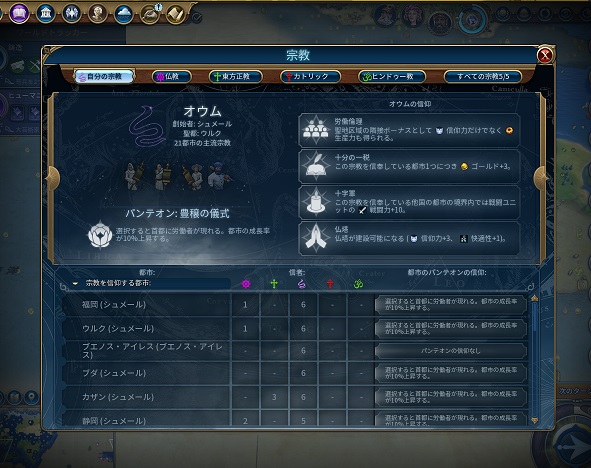Screen dimensions: 591x468
Task: Go to previous religion with left arrow
Action: 53,178
